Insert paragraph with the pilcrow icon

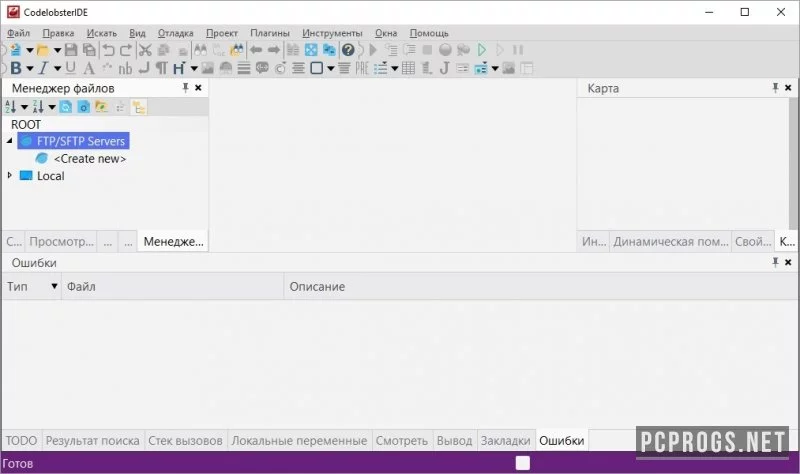(x=161, y=68)
